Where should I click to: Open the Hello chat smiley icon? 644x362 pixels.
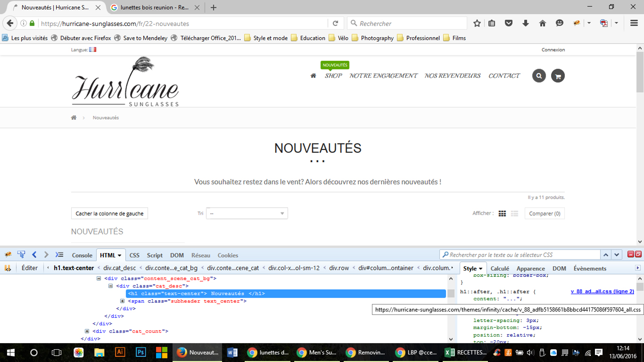pyautogui.click(x=559, y=23)
